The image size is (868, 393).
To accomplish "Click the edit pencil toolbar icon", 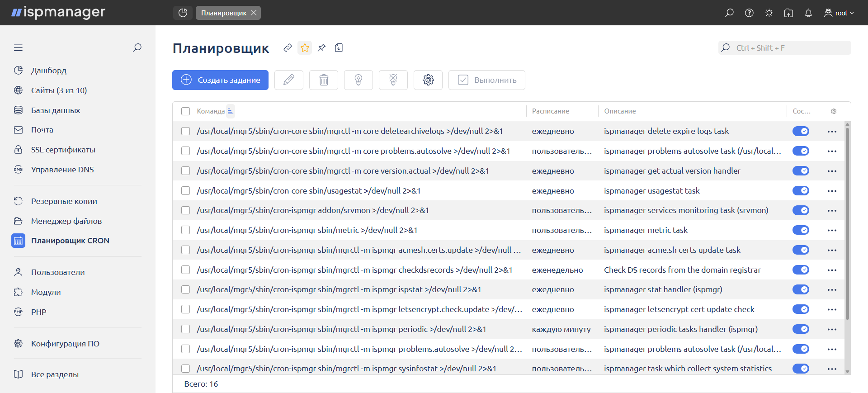I will coord(288,80).
